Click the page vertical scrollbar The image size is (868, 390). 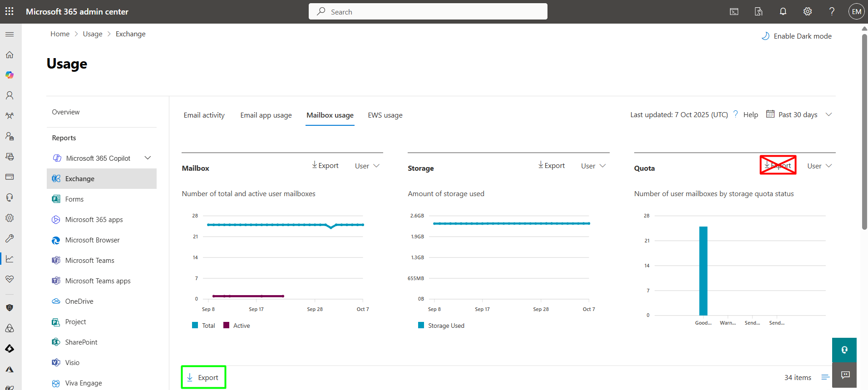[x=864, y=132]
